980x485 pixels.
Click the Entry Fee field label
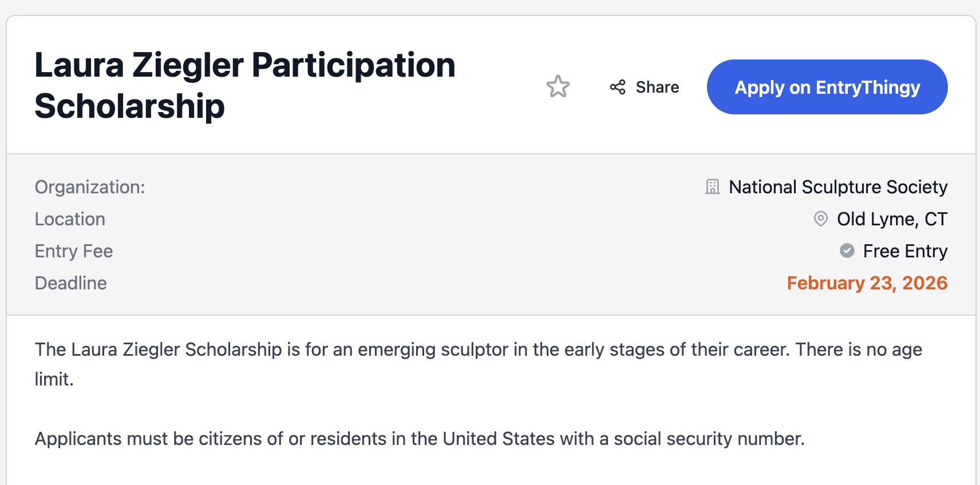click(x=74, y=251)
